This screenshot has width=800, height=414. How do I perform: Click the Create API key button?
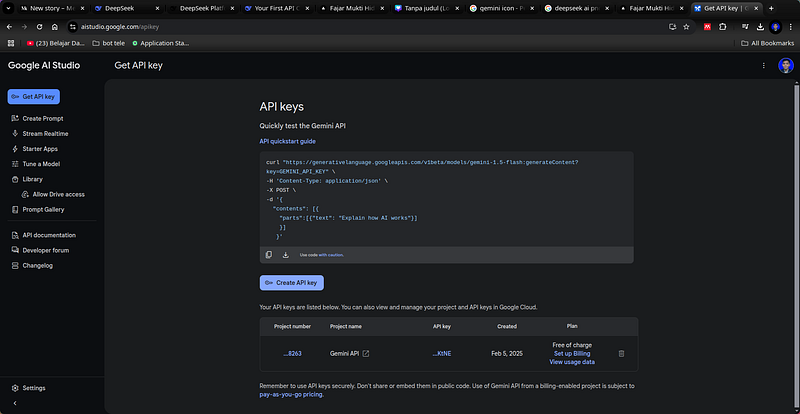(x=292, y=283)
